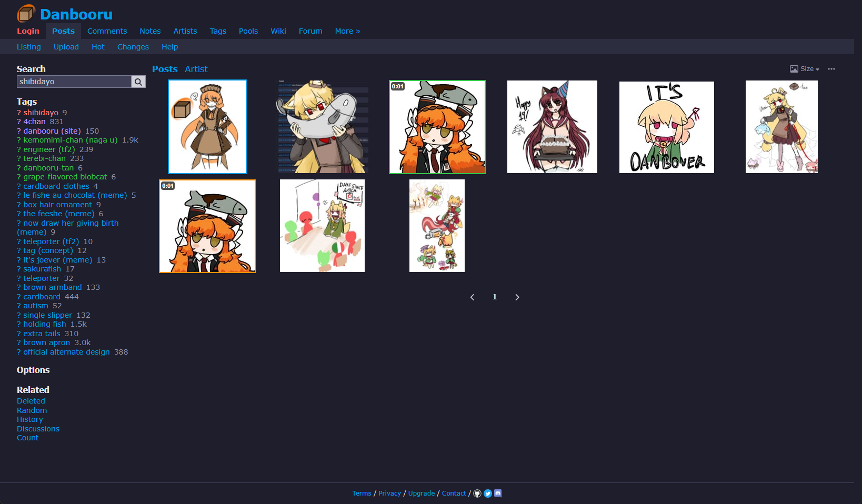This screenshot has width=862, height=504.
Task: Go to the Artists tab
Action: click(185, 31)
